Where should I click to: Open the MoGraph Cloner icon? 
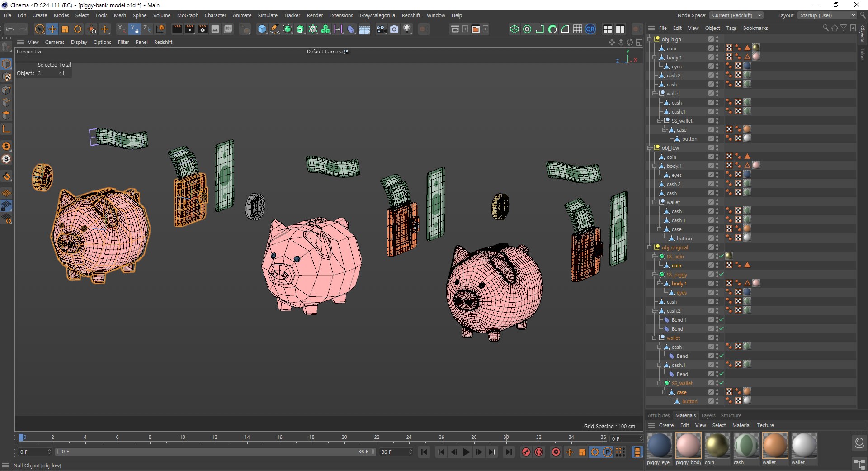pyautogui.click(x=325, y=29)
